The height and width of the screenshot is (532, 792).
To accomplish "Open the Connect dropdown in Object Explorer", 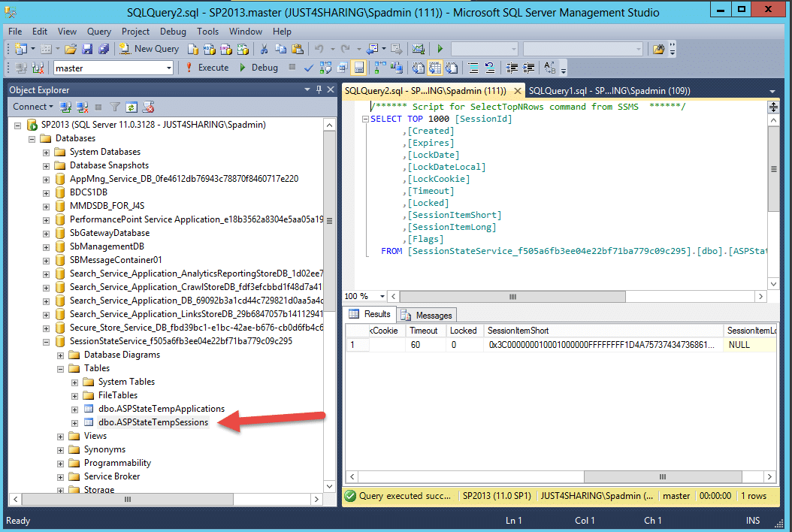I will 33,107.
